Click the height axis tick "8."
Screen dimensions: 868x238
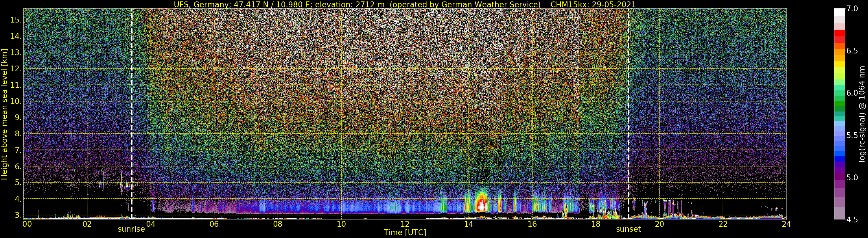(18, 134)
